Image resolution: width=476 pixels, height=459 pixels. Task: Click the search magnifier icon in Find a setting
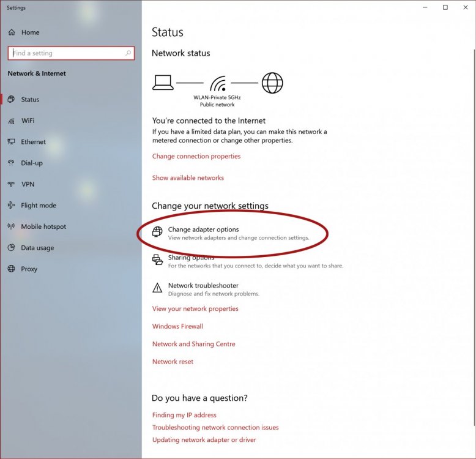tap(128, 53)
